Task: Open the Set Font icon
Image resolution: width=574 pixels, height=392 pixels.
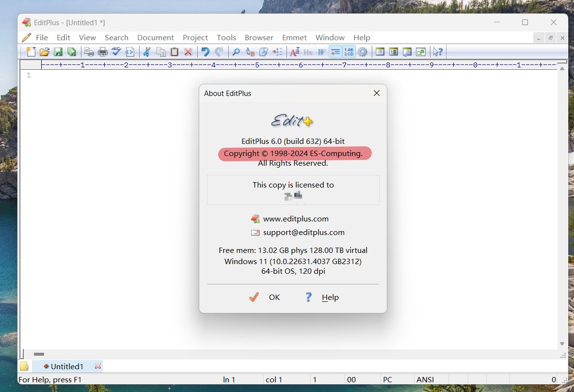Action: pos(295,52)
